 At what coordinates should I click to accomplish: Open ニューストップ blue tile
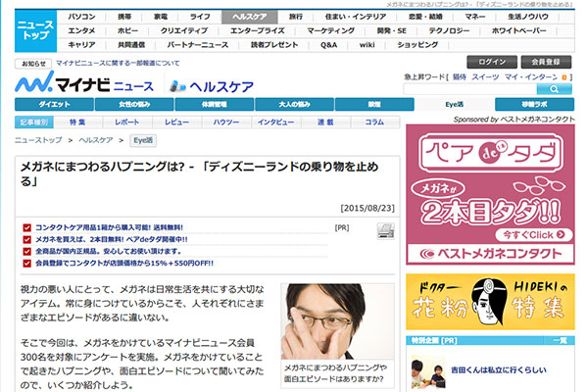click(35, 30)
